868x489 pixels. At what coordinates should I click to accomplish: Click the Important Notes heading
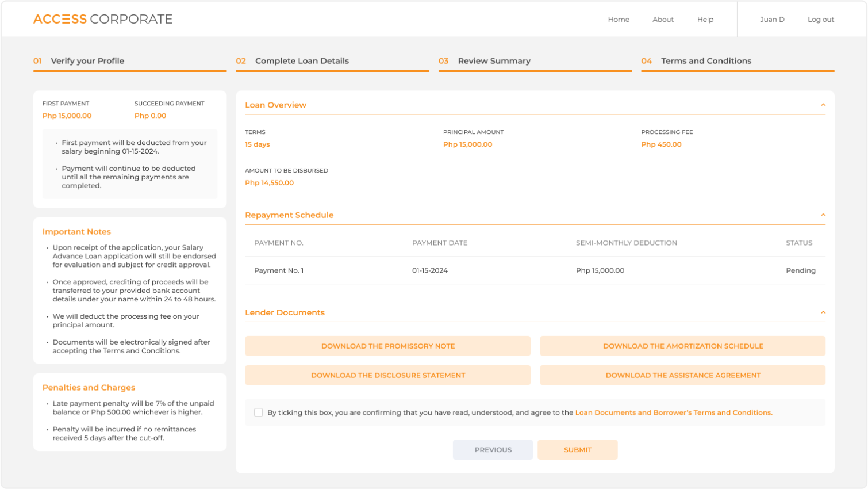(76, 232)
